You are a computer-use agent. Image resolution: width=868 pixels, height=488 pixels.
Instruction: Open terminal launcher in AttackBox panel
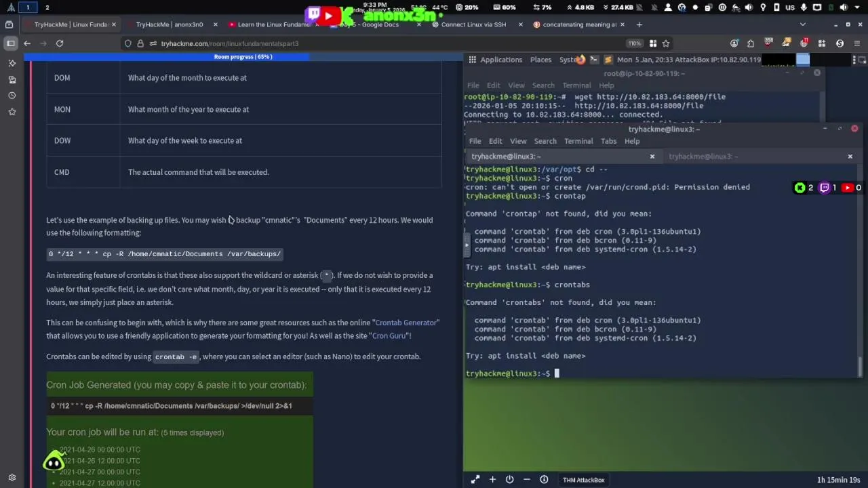coord(595,60)
